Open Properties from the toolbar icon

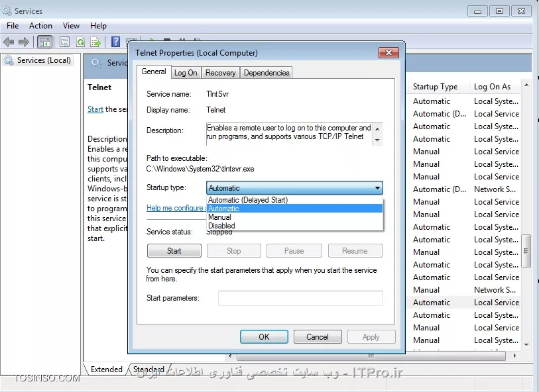coord(64,42)
